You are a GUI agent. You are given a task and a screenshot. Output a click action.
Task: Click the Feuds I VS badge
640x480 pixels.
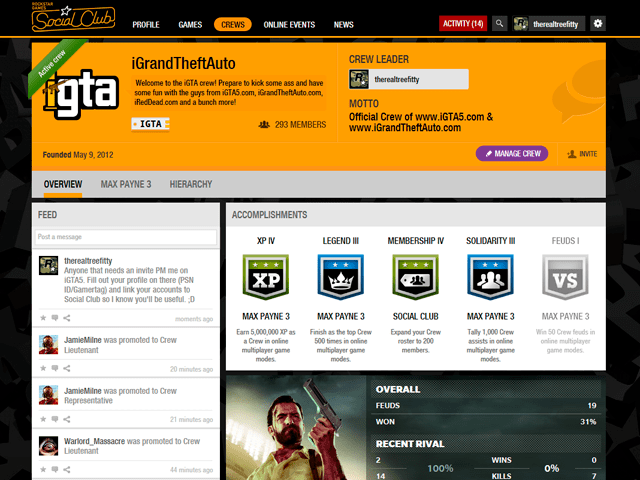click(565, 277)
